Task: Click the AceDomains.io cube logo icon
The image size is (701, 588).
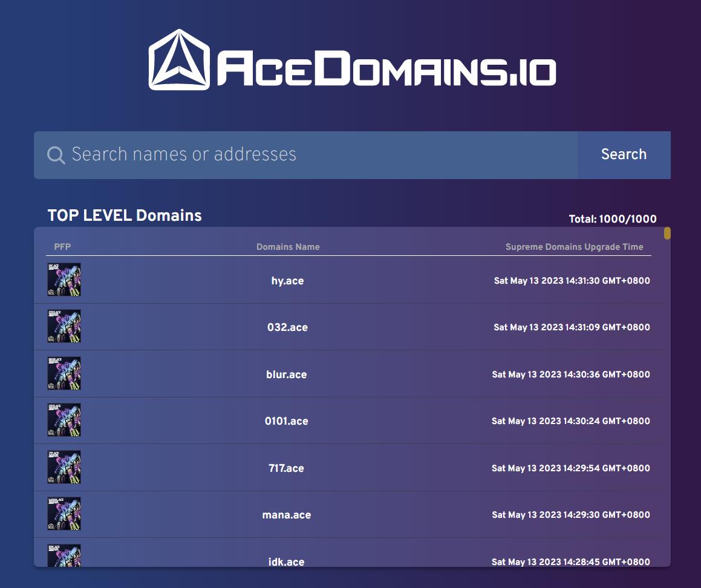Action: click(179, 59)
